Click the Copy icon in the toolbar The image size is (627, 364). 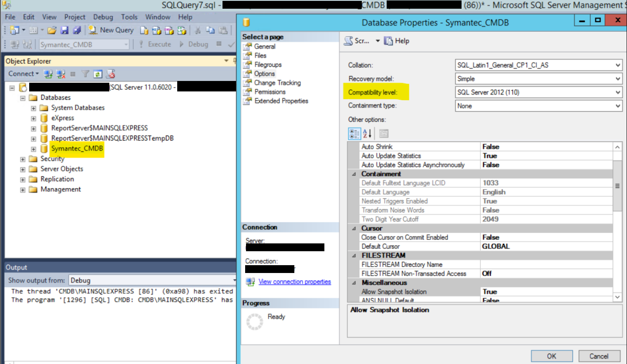pos(210,30)
